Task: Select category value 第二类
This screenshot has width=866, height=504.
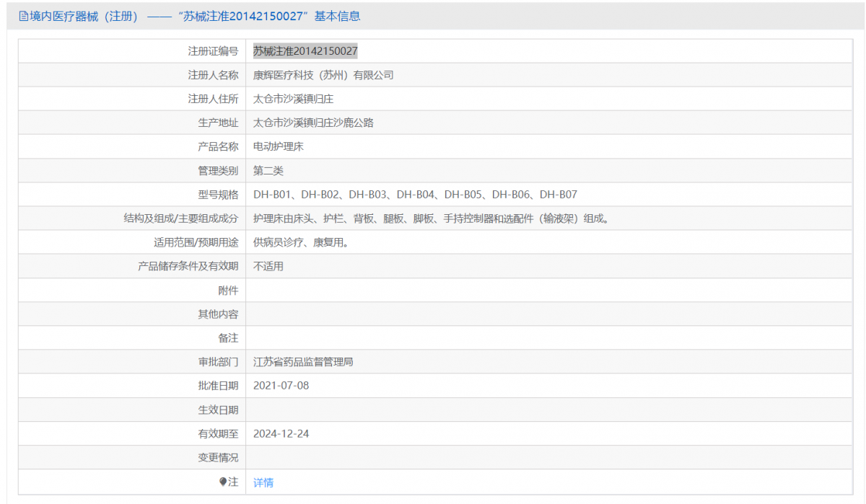Action: point(268,171)
